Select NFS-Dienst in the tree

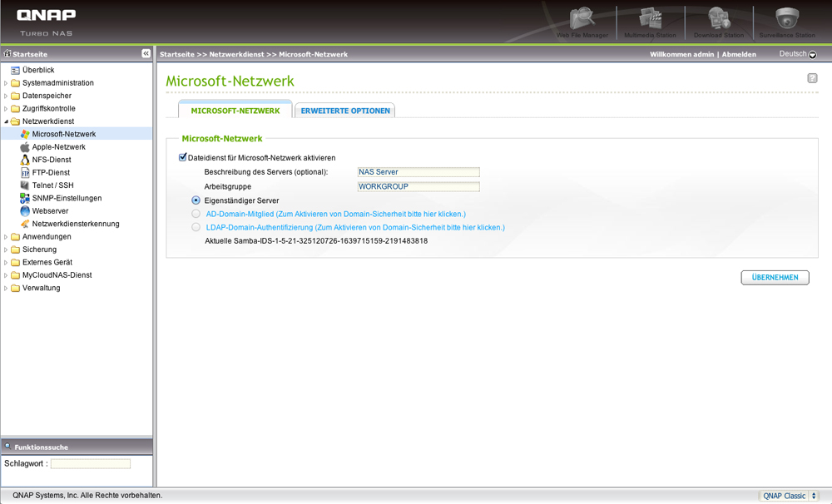[x=52, y=160]
